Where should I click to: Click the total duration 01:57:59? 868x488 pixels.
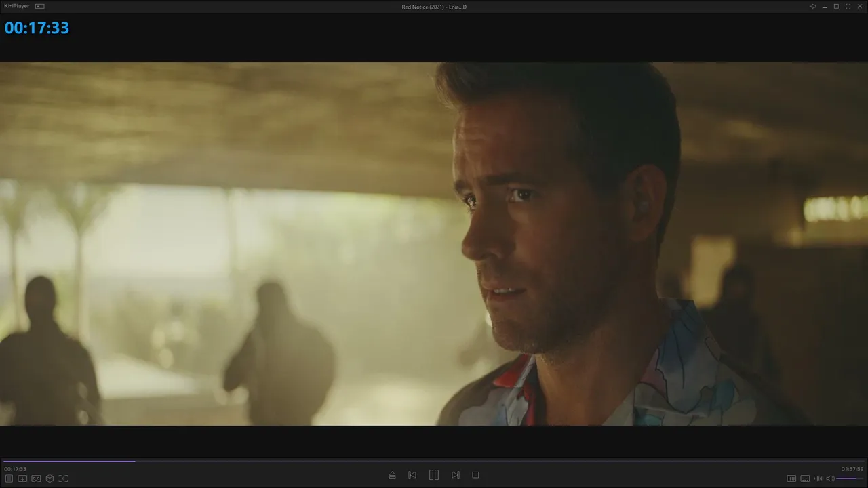click(x=852, y=469)
